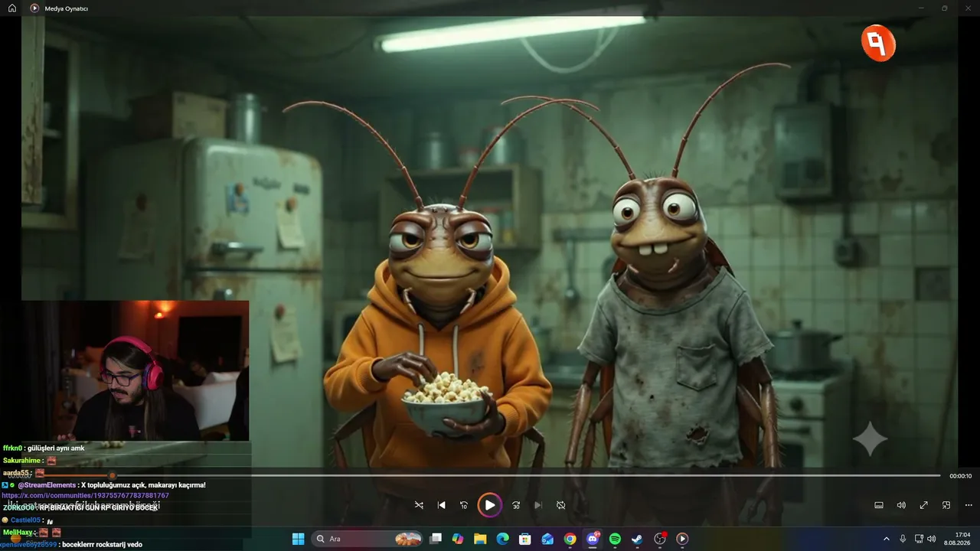Open Outlook mail from the taskbar
This screenshot has width=980, height=551.
547,539
